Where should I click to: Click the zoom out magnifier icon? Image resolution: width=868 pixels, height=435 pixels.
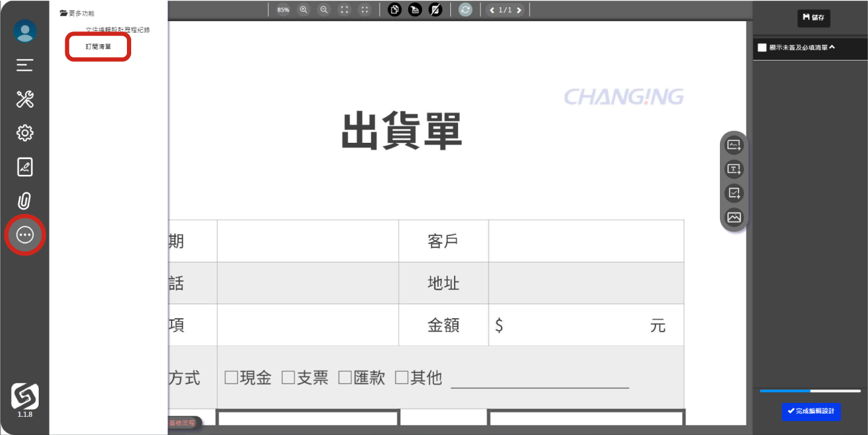click(x=324, y=10)
